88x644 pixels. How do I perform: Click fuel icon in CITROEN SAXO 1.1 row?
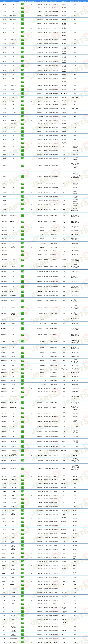23,260
